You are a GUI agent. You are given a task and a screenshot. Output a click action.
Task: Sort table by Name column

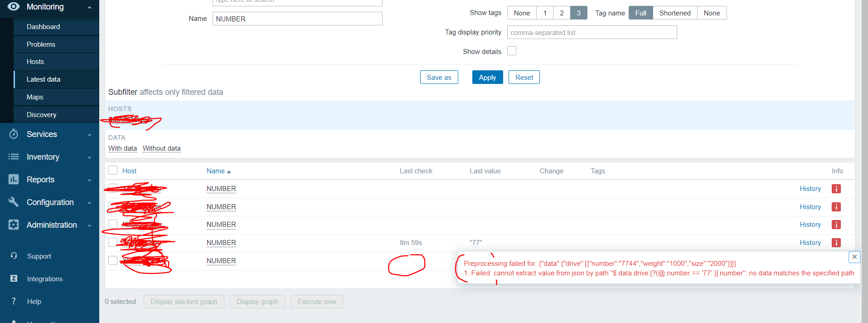pos(219,171)
